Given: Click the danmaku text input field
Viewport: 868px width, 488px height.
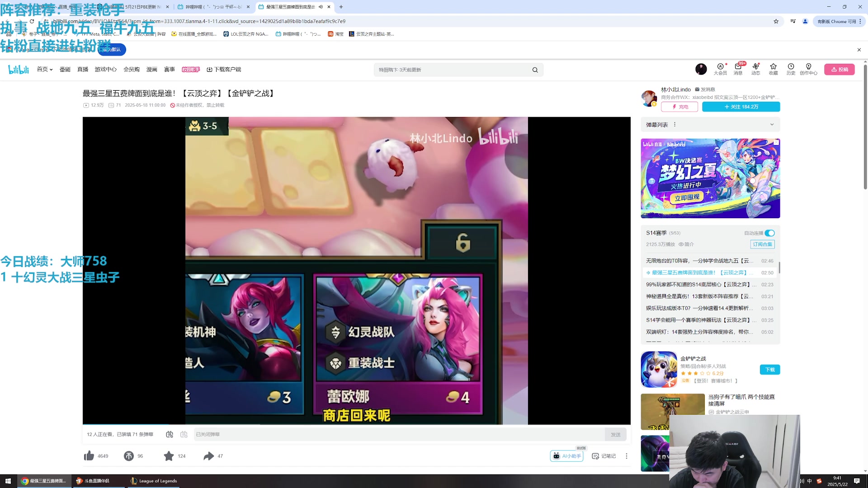Looking at the screenshot, I should pyautogui.click(x=399, y=434).
